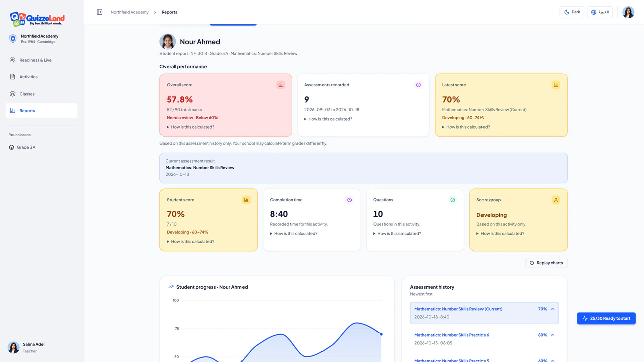Open Readiness & Live in sidebar

[41, 60]
